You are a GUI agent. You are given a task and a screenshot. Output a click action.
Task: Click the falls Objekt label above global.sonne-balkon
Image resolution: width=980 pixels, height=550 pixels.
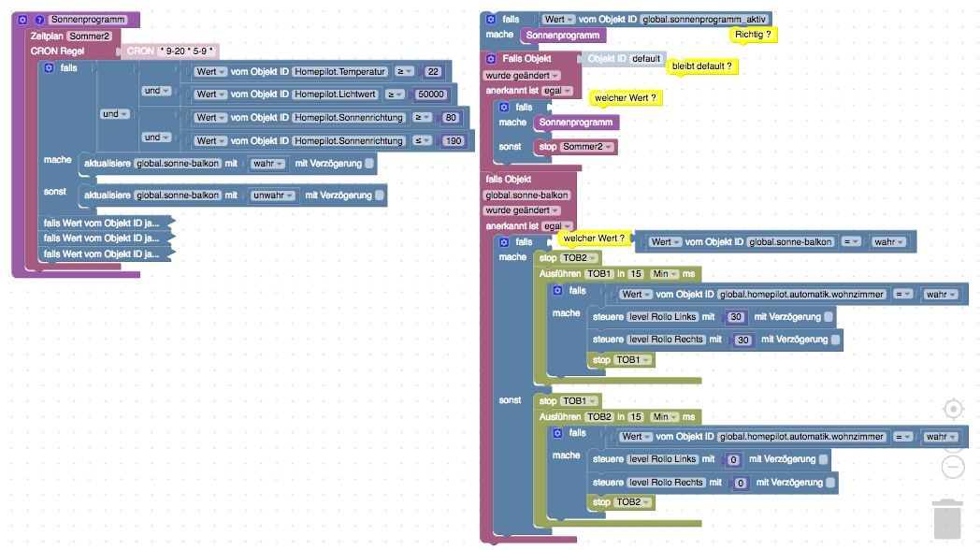tap(508, 180)
